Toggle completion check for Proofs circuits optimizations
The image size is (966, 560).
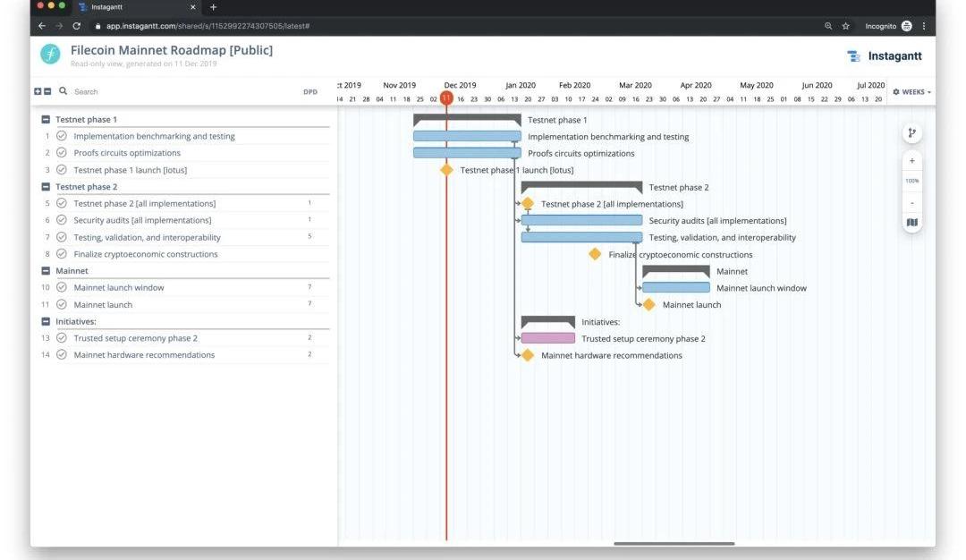(x=62, y=153)
